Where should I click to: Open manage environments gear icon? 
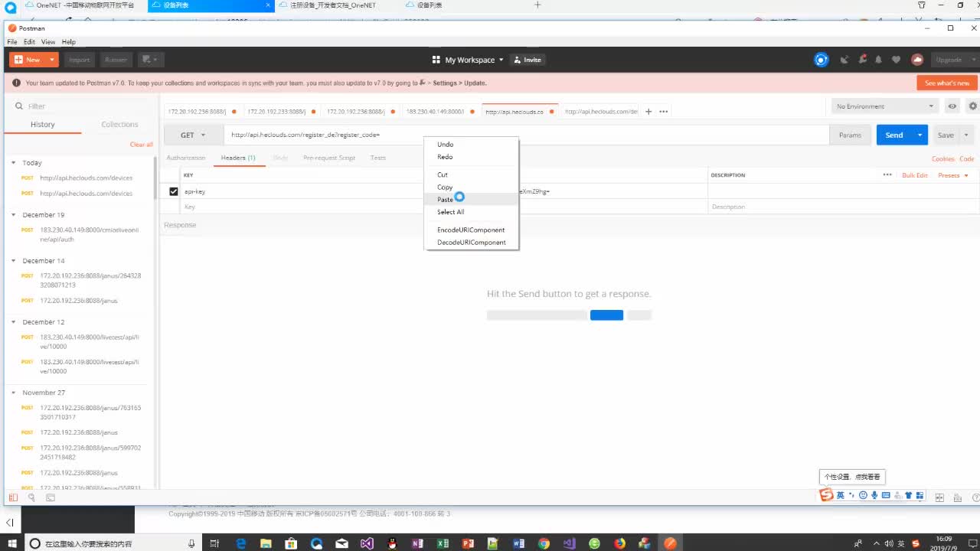(973, 106)
